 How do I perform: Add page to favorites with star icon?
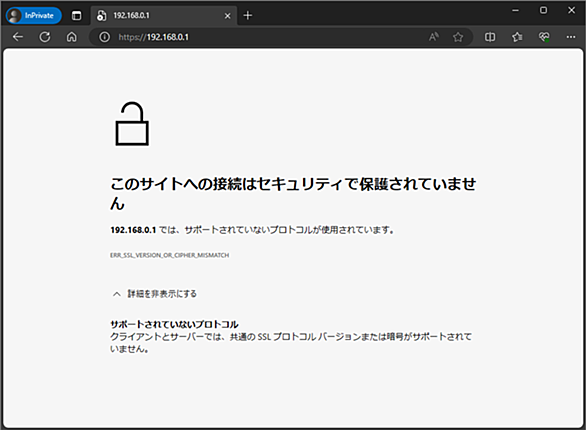click(x=458, y=37)
